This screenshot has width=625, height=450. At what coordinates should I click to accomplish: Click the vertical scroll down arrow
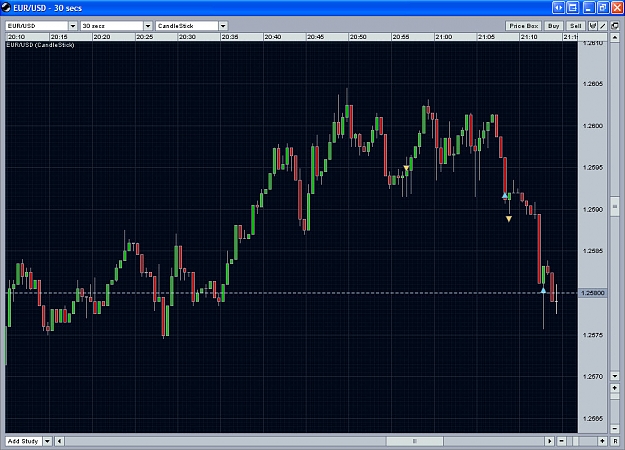point(615,376)
